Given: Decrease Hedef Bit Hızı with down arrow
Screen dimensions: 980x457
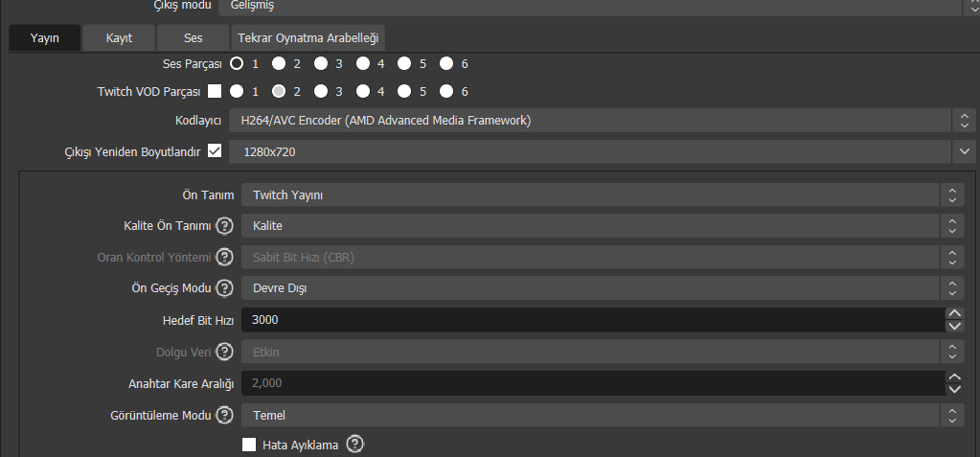Looking at the screenshot, I should click(954, 326).
